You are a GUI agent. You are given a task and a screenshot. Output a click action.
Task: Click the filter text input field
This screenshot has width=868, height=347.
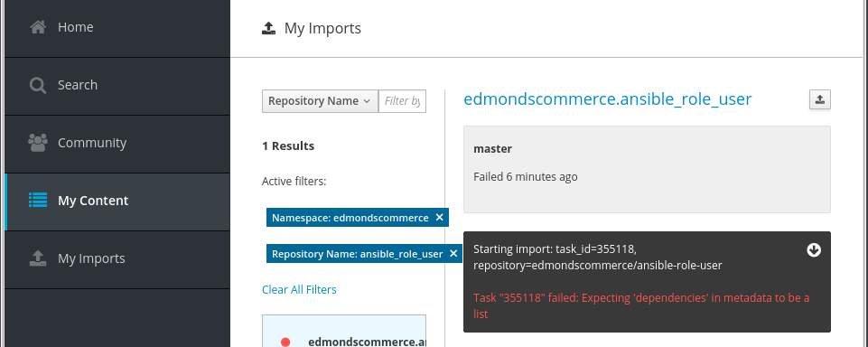click(403, 101)
